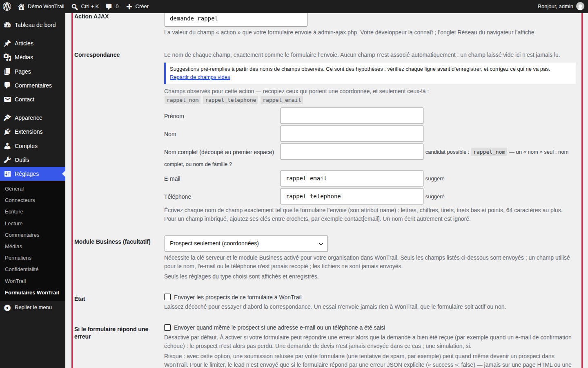This screenshot has width=588, height=368.
Task: Open Confidentialité submenu item
Action: click(x=22, y=269)
